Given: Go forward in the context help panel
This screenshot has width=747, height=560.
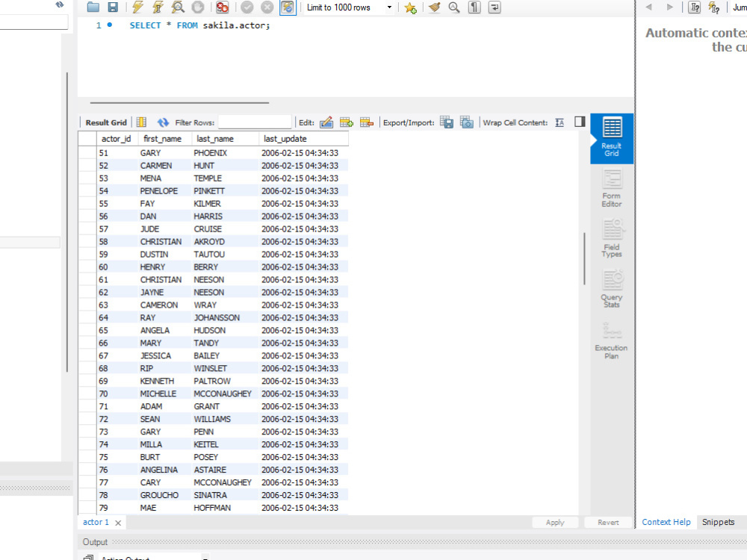Looking at the screenshot, I should click(x=670, y=7).
